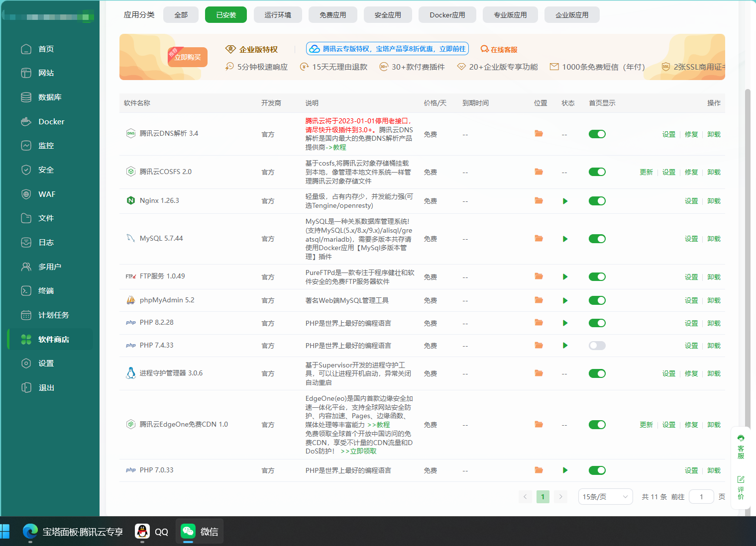Open Docker from the sidebar
756x546 pixels.
pyautogui.click(x=51, y=121)
